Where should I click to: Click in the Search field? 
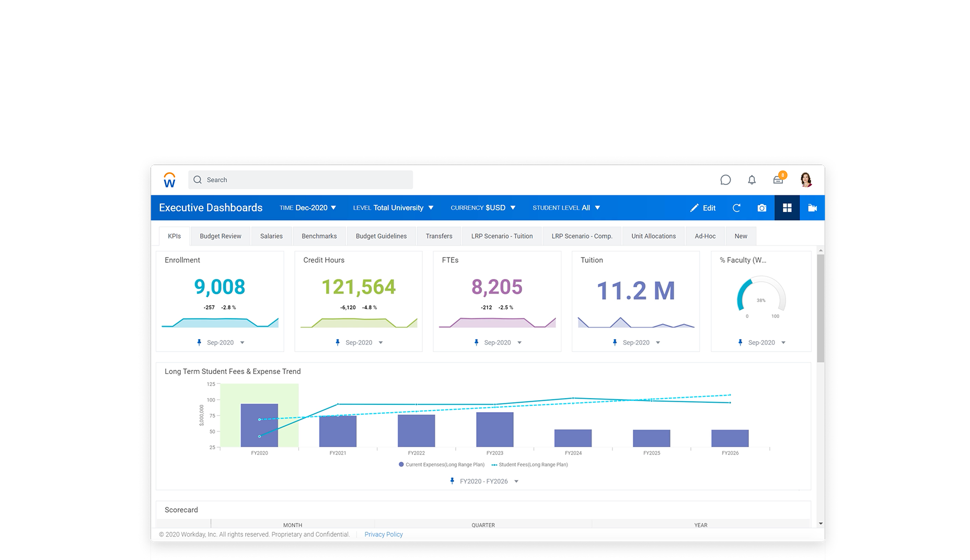pyautogui.click(x=301, y=180)
